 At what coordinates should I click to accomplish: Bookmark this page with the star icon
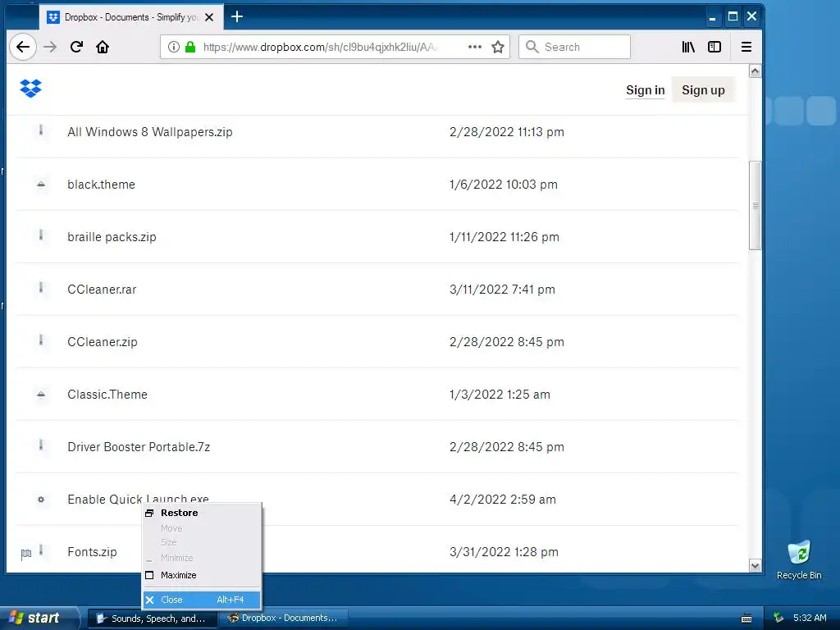(498, 47)
